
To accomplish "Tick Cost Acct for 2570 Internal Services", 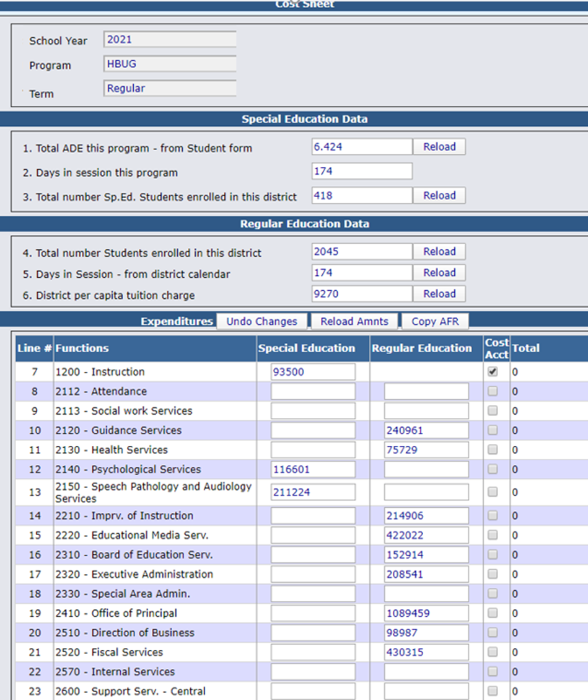I will point(493,671).
